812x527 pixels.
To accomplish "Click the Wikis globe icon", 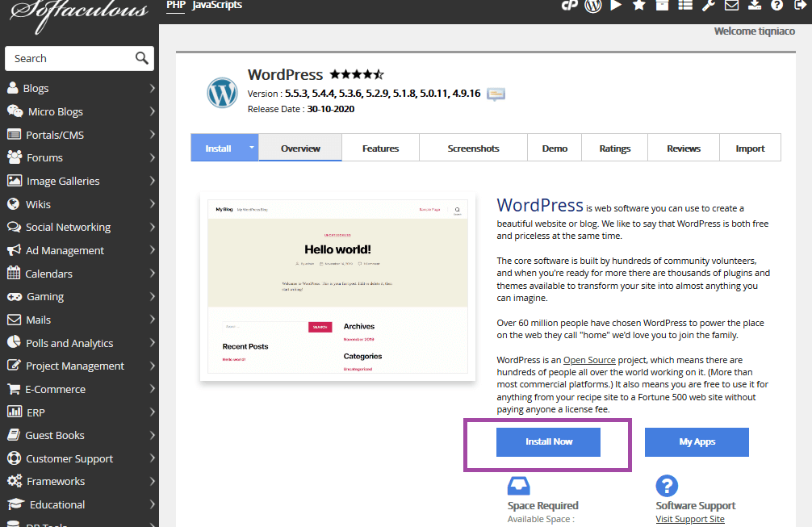I will point(14,204).
